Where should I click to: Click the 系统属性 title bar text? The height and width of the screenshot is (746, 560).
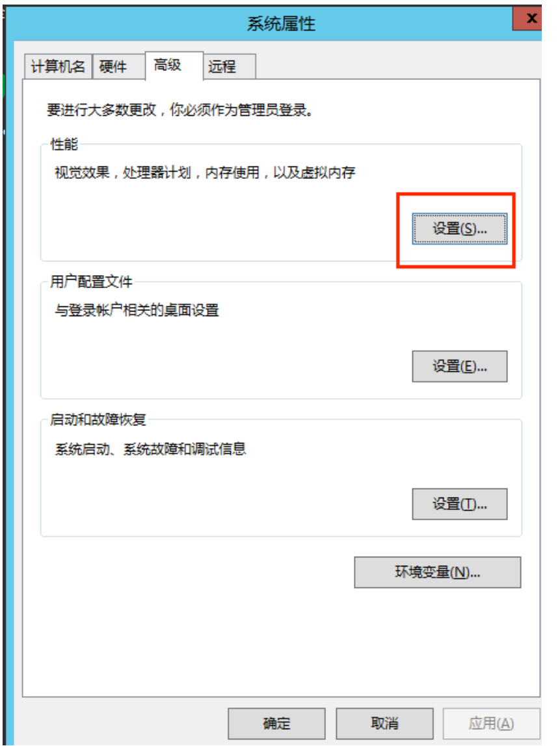(281, 23)
